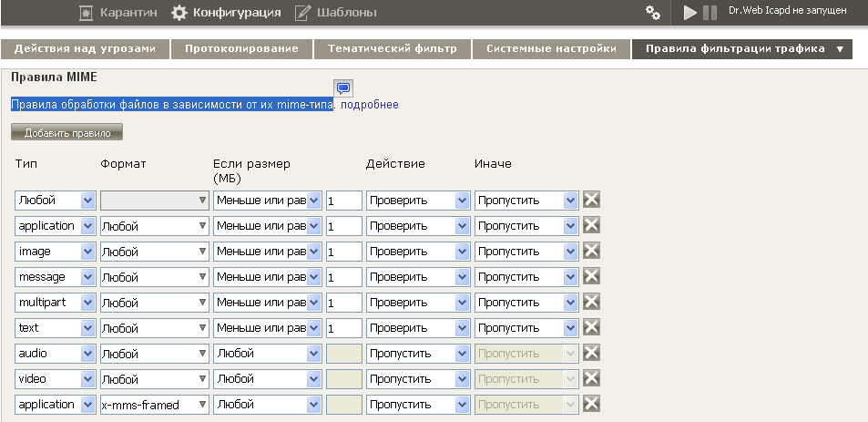Open type dropdown of the text rule
Image resolution: width=868 pixels, height=422 pixels.
click(55, 328)
